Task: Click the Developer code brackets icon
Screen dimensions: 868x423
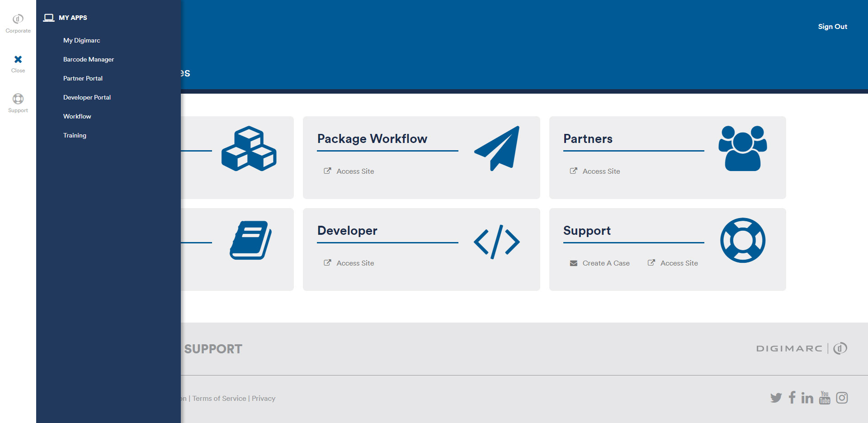Action: [x=497, y=242]
